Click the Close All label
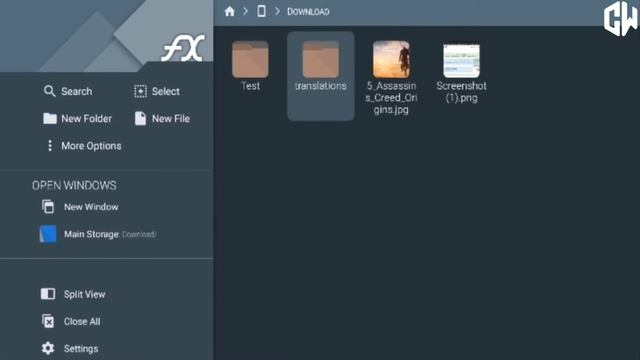 (x=82, y=322)
